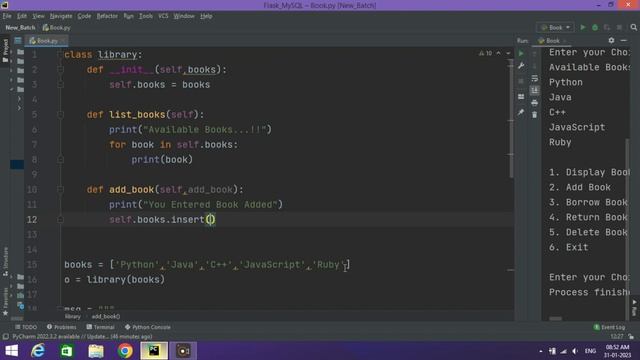Click Run console horizontal scrollbar
Image resolution: width=640 pixels, height=360 pixels.
(555, 318)
